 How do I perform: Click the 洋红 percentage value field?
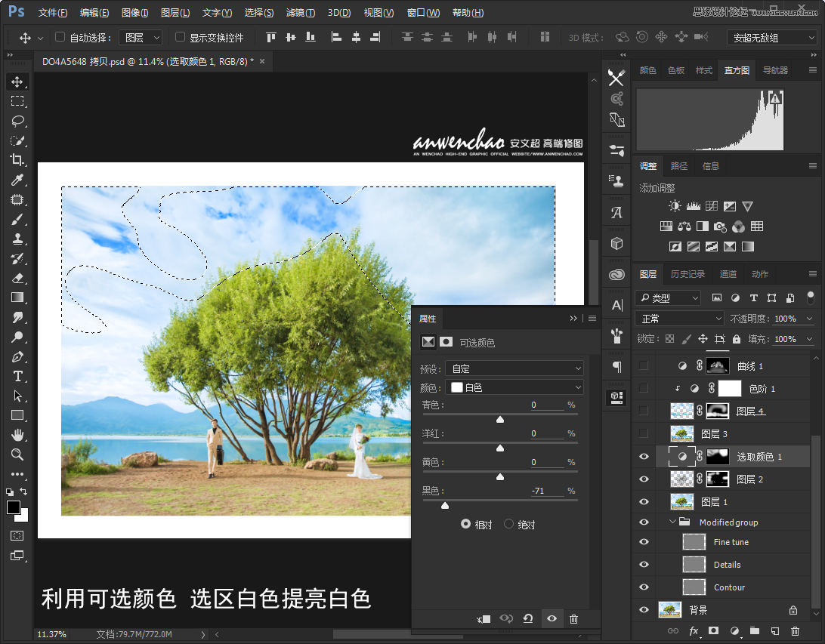click(545, 433)
